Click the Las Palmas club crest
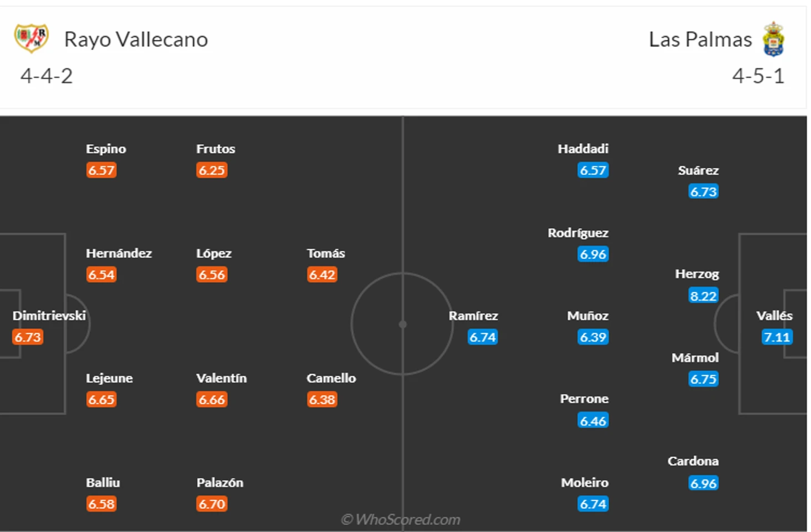Screen dimensions: 811x532 (x=773, y=39)
